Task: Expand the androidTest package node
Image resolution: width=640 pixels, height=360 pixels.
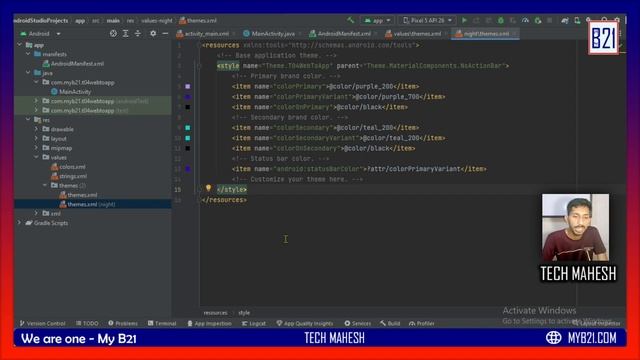Action: pos(36,100)
